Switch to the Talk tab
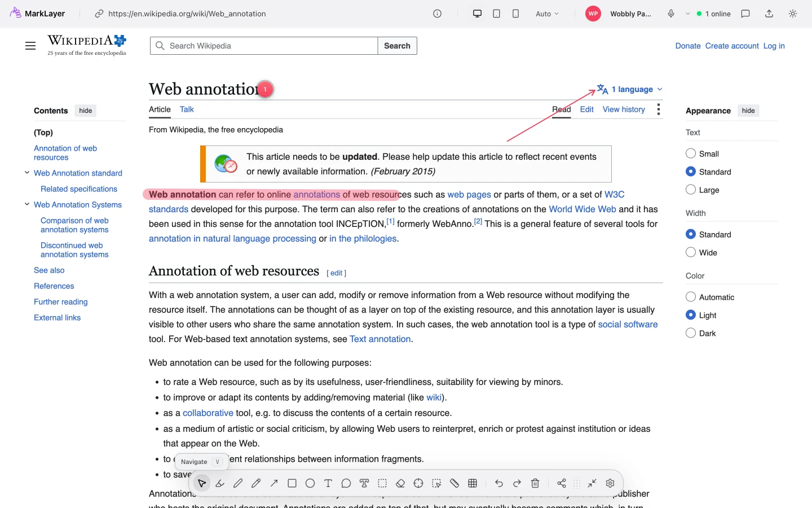The height and width of the screenshot is (508, 812). tap(187, 110)
